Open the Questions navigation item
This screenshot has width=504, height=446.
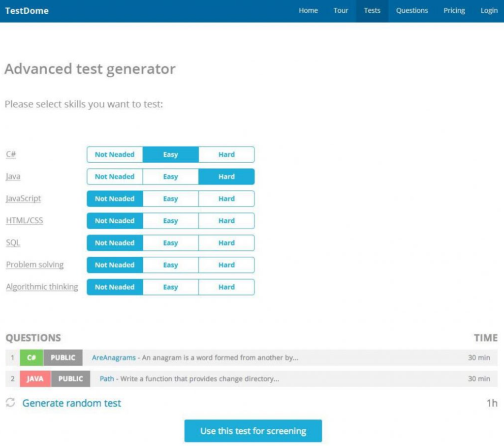(x=412, y=11)
